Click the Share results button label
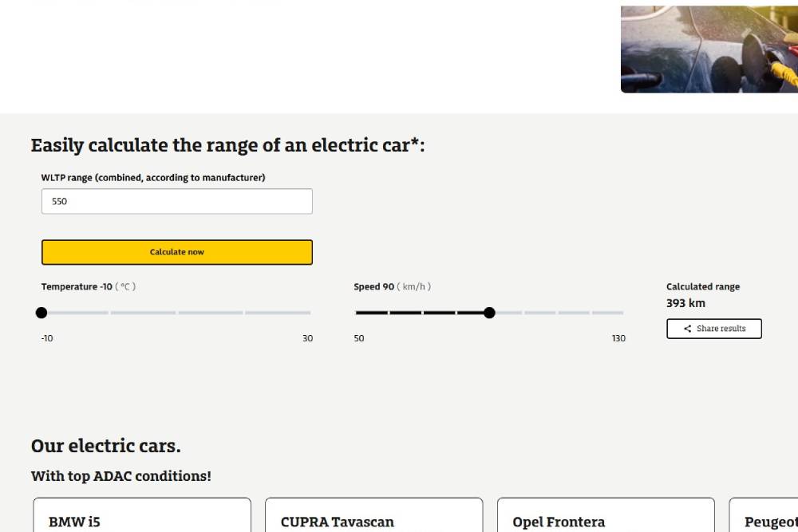The height and width of the screenshot is (532, 798). pyautogui.click(x=721, y=329)
